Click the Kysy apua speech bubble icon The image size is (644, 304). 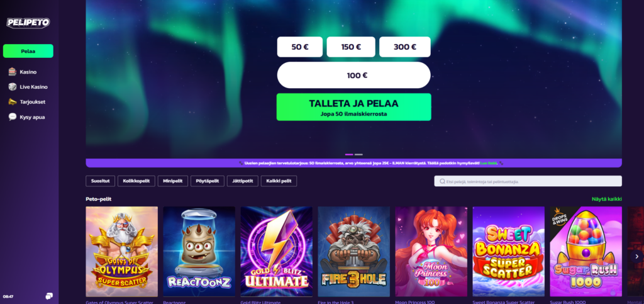(x=13, y=117)
